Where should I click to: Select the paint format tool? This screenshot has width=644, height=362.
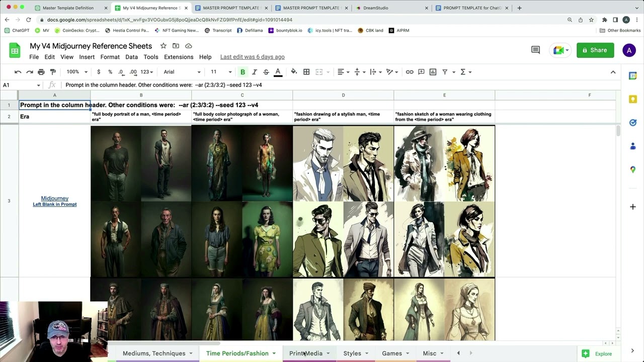(x=53, y=72)
